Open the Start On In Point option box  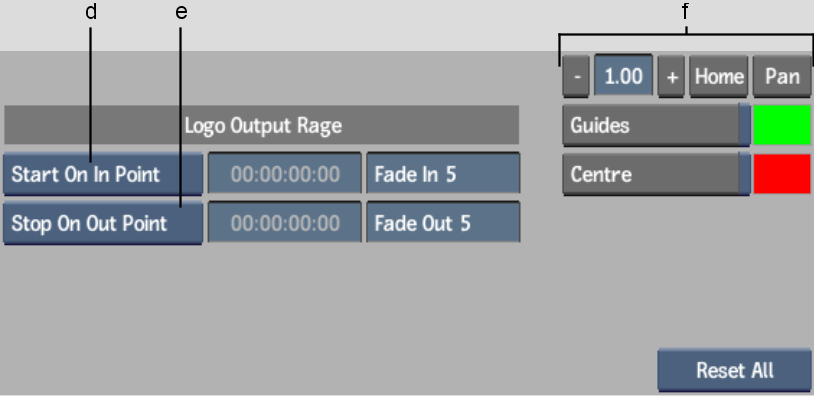(103, 174)
